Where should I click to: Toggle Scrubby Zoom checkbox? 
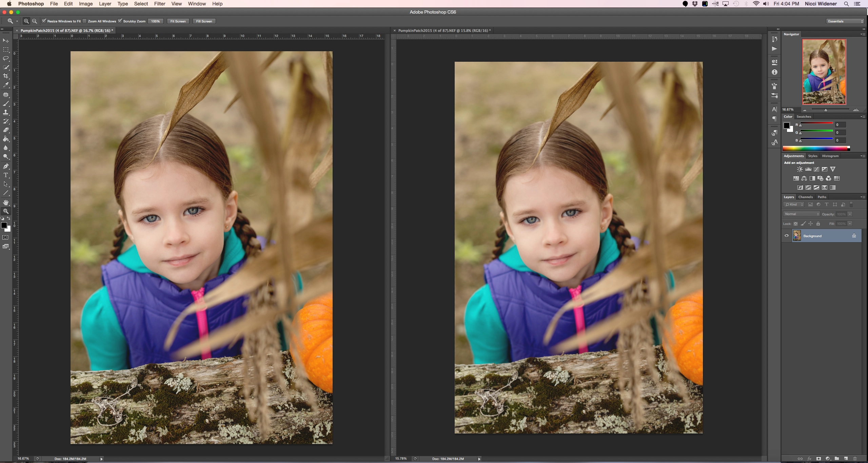tap(120, 21)
